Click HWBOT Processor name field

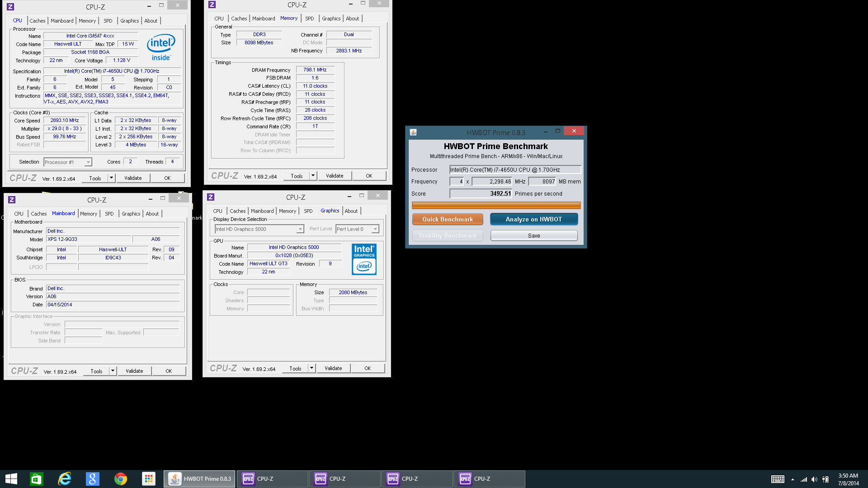point(515,169)
